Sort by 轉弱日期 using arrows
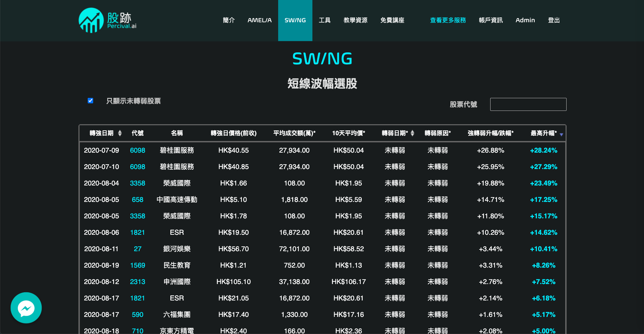This screenshot has width=644, height=334. [412, 133]
